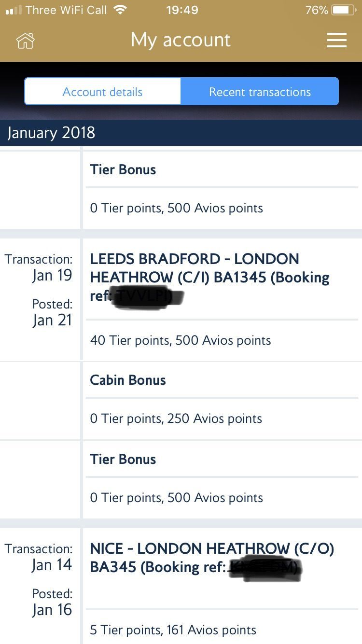
Task: Open the hamburger menu icon
Action: [x=336, y=40]
